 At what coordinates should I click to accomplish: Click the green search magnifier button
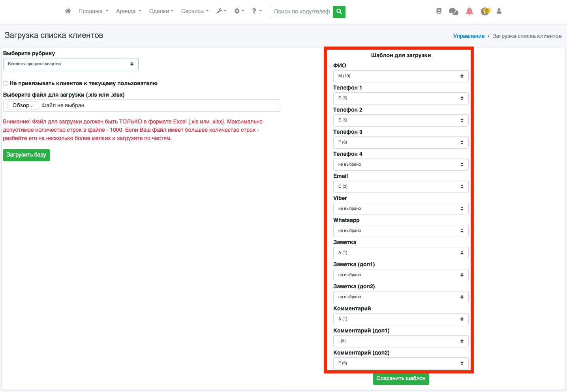(x=339, y=12)
